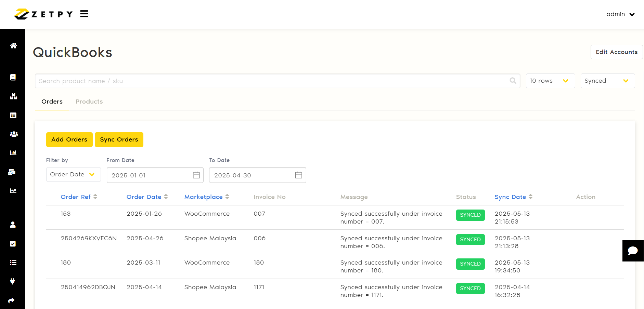Click the From Date 2025-01-01 field
Viewport: 644px width, 309px height.
pyautogui.click(x=155, y=175)
